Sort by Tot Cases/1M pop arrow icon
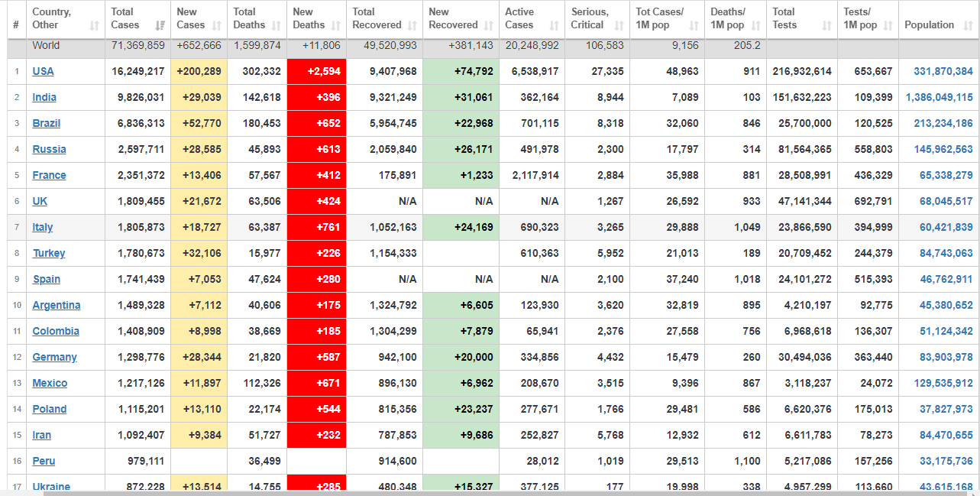 tap(694, 25)
